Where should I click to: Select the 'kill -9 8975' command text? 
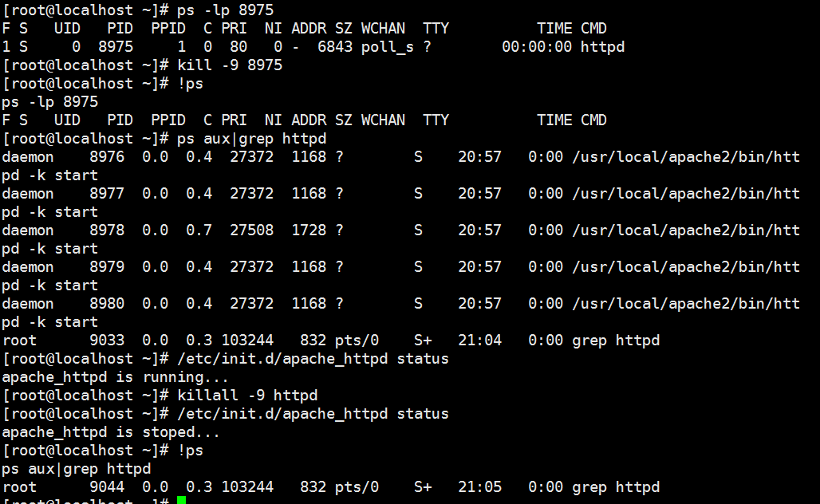point(230,65)
